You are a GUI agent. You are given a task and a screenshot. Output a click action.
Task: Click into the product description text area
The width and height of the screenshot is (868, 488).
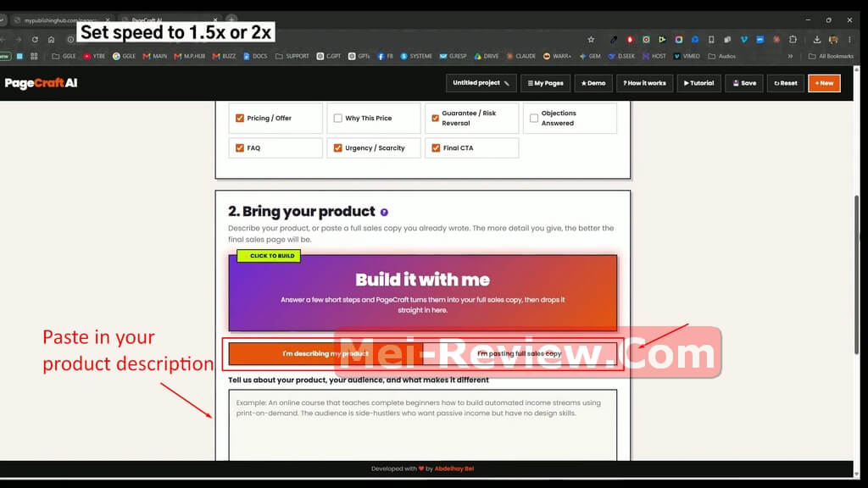point(422,425)
